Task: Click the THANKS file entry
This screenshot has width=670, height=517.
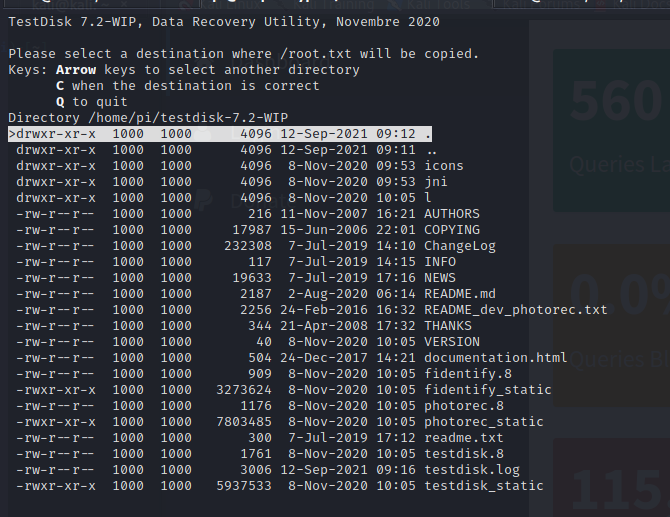Action: [x=447, y=325]
